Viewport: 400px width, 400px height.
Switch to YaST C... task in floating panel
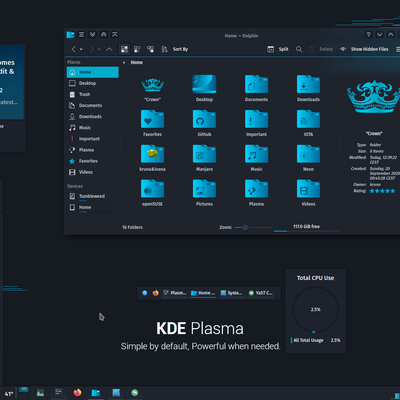point(261,293)
